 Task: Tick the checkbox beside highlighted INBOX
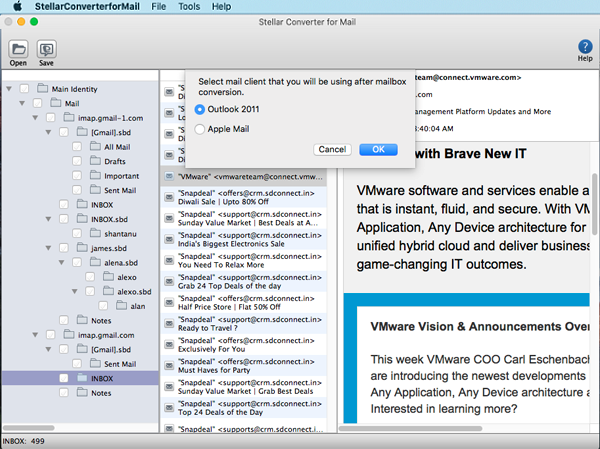64,378
